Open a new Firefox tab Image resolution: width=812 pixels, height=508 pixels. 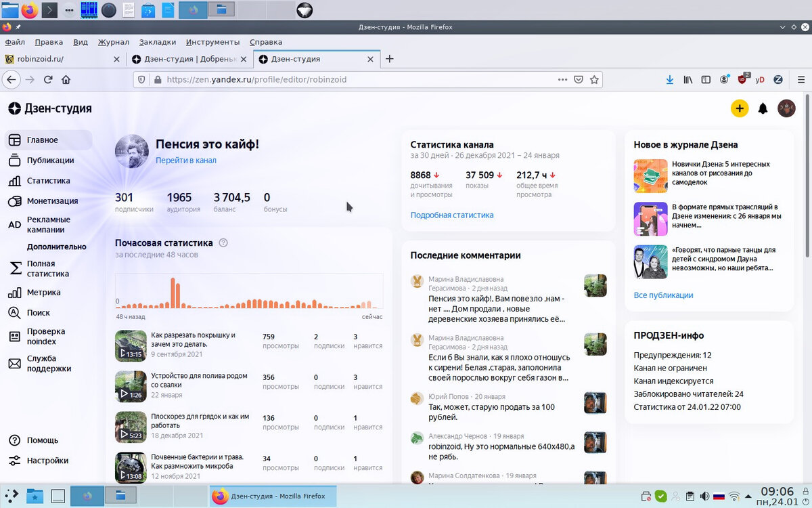[x=389, y=59]
